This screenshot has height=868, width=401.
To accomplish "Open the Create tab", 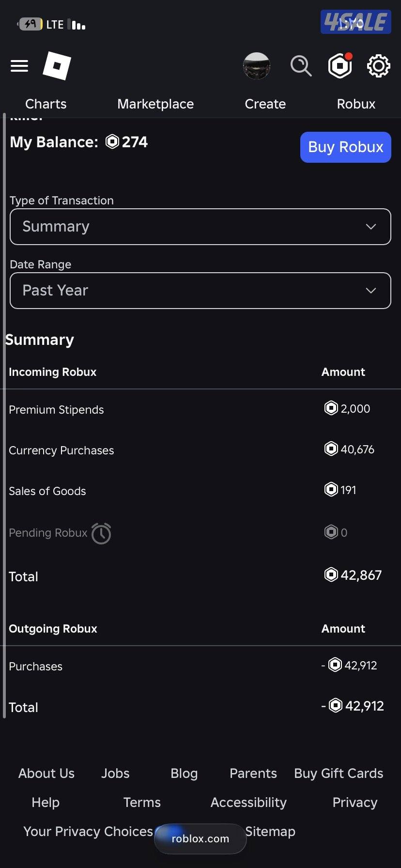I will tap(265, 104).
